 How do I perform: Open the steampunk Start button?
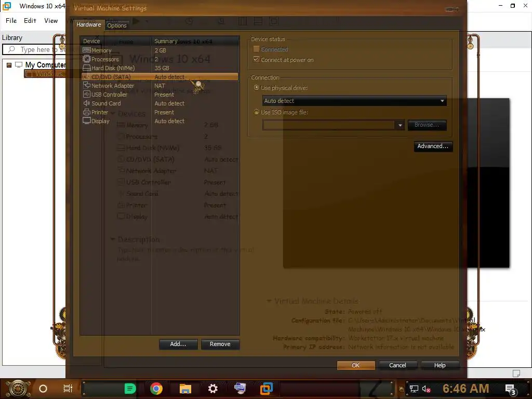click(x=18, y=389)
